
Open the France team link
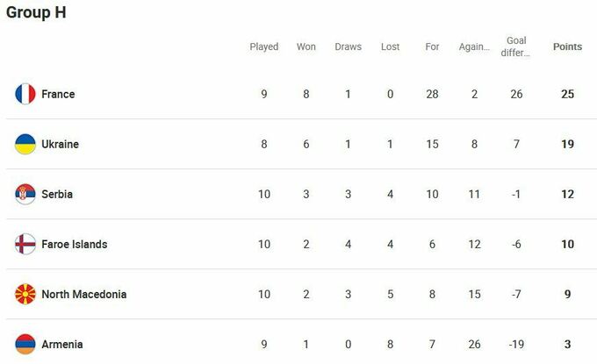click(x=58, y=94)
